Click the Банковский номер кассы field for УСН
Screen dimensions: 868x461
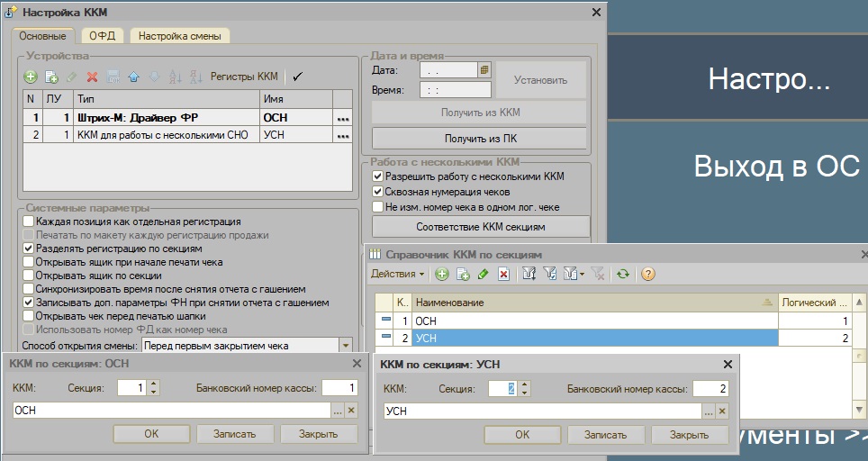pos(710,389)
